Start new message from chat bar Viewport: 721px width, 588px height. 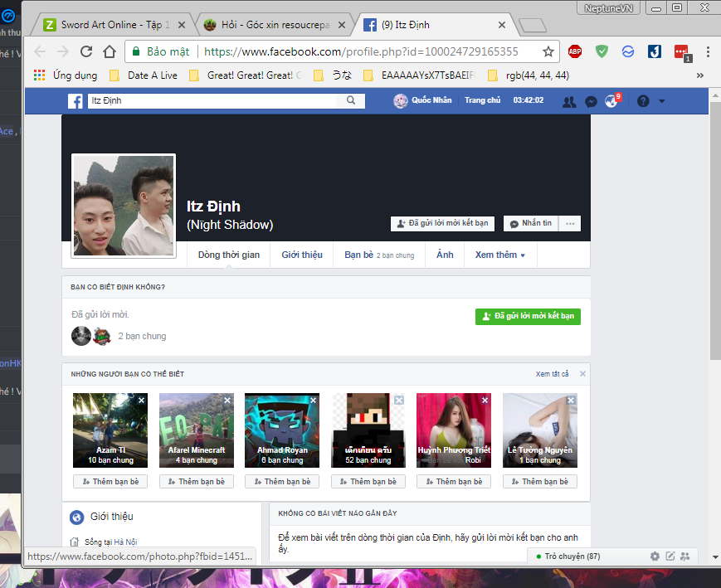[670, 556]
